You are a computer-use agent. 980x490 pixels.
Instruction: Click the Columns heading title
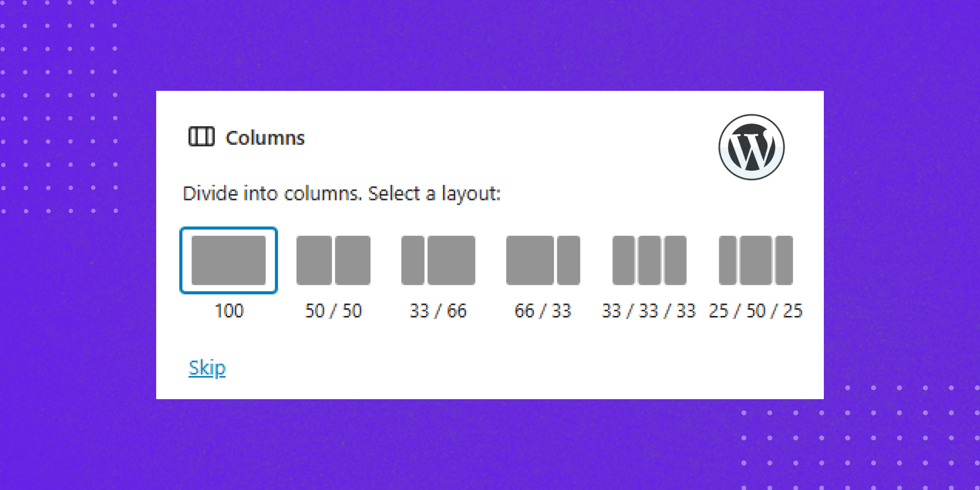[265, 137]
